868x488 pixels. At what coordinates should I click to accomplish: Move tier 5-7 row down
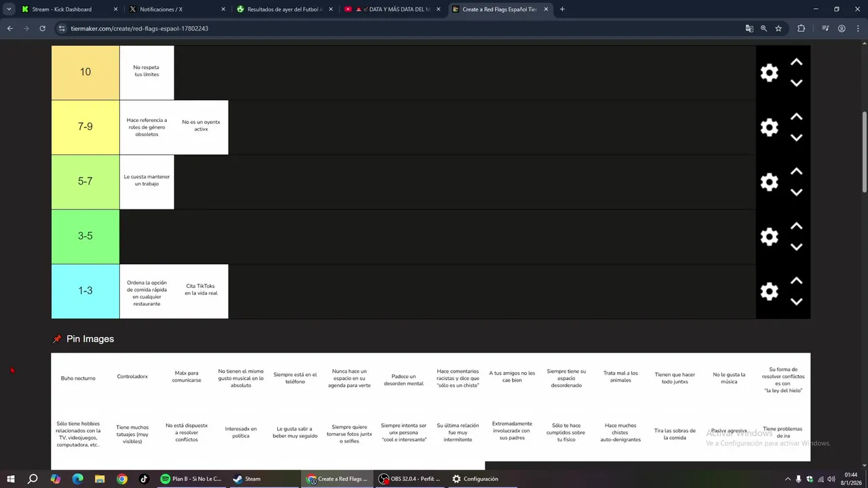[x=797, y=192]
